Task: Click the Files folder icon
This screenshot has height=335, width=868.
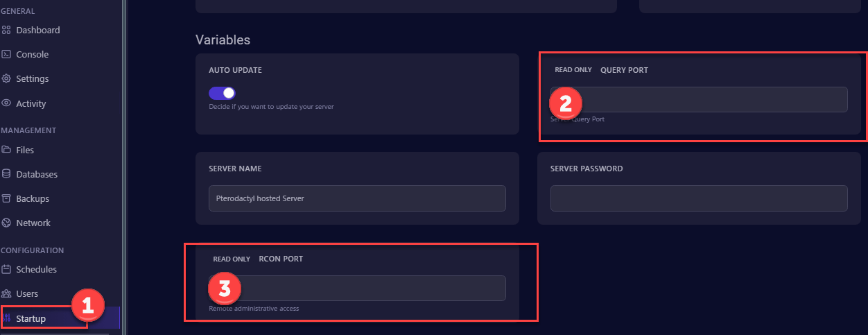Action: [6, 150]
